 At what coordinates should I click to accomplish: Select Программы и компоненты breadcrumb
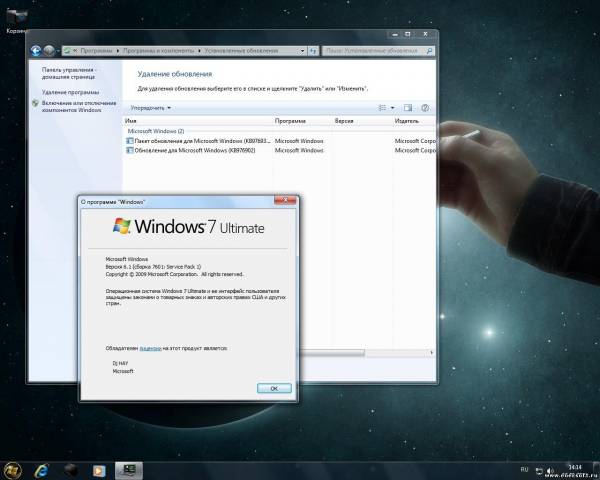[x=158, y=51]
